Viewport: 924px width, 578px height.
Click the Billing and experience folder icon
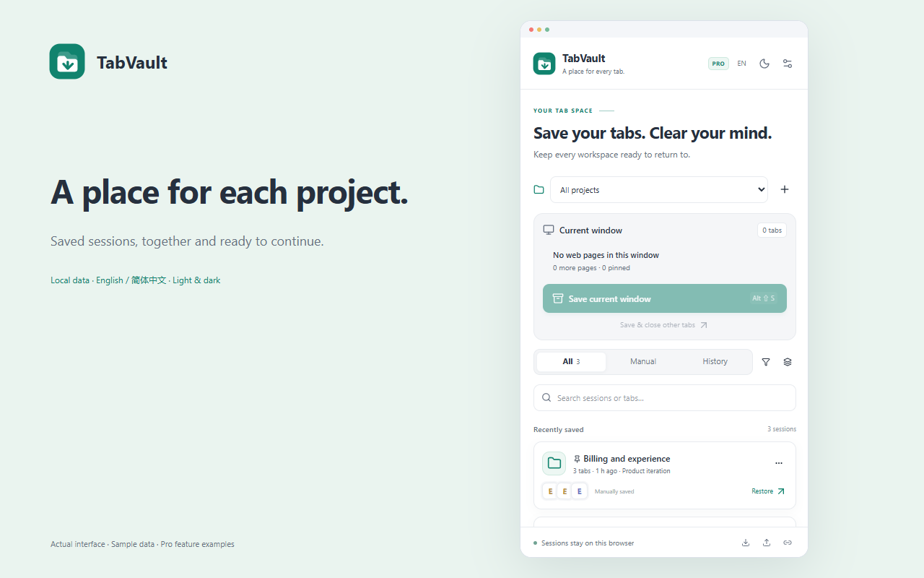(554, 463)
